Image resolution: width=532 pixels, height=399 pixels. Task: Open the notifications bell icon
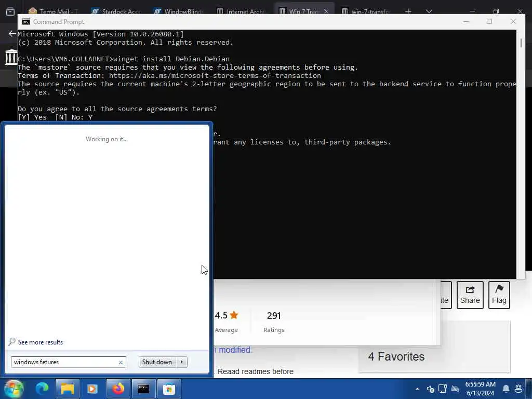click(x=506, y=389)
